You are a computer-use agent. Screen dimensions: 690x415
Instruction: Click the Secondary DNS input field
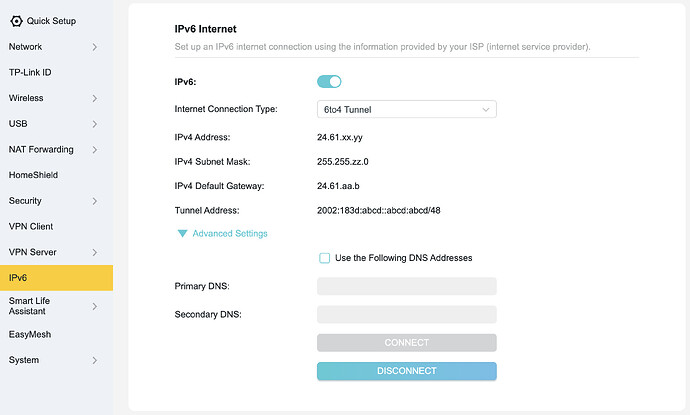(406, 314)
